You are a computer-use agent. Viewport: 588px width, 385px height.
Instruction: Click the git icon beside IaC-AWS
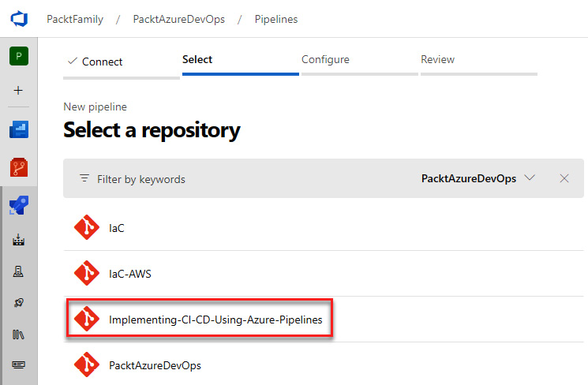pos(87,273)
